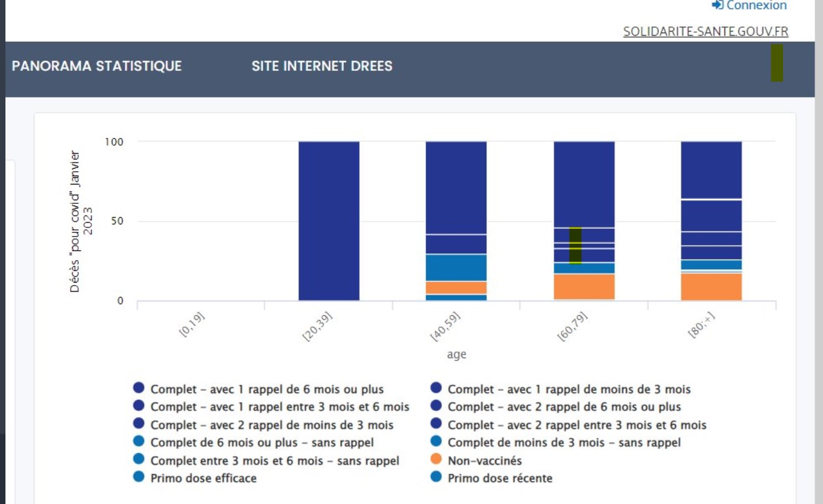
Task: Open the SOLIDARITE-SANTE.GOUV.FR link
Action: 706,31
